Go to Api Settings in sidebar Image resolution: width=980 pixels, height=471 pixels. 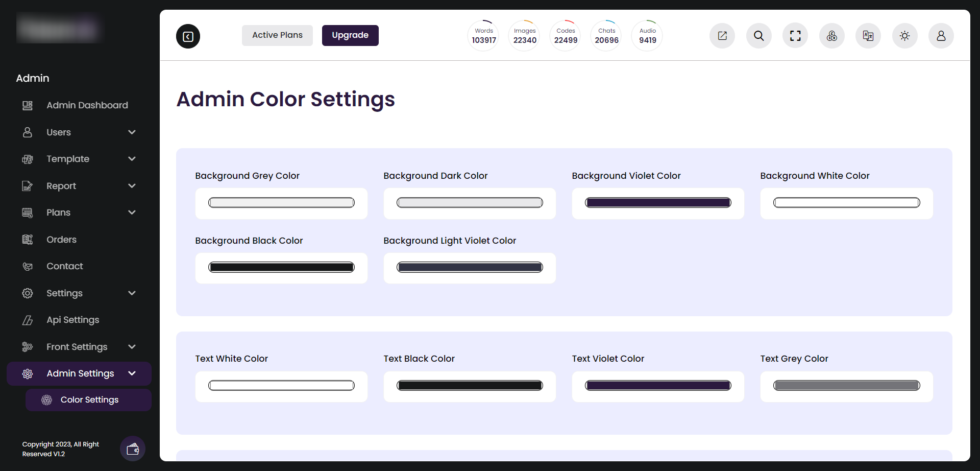tap(72, 320)
